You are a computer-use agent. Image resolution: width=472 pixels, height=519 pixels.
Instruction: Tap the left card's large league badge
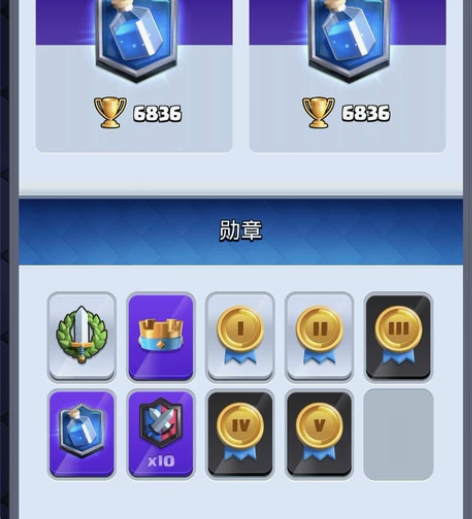136,38
